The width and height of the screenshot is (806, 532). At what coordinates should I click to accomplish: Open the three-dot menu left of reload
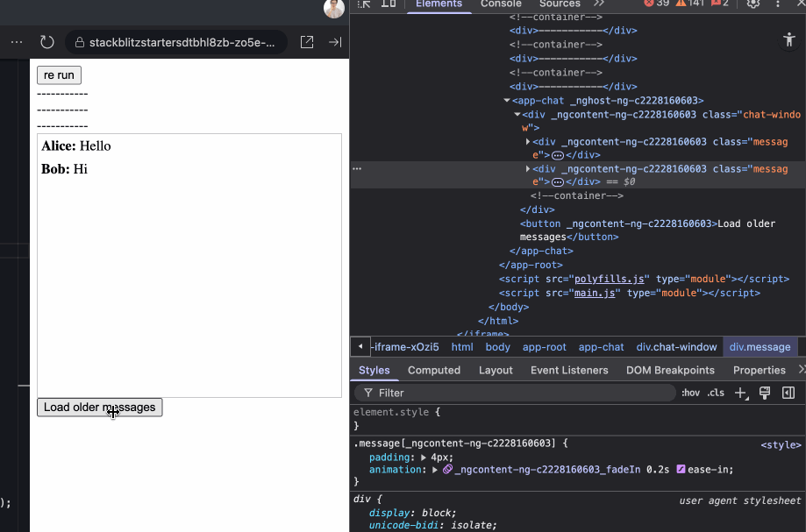[17, 42]
